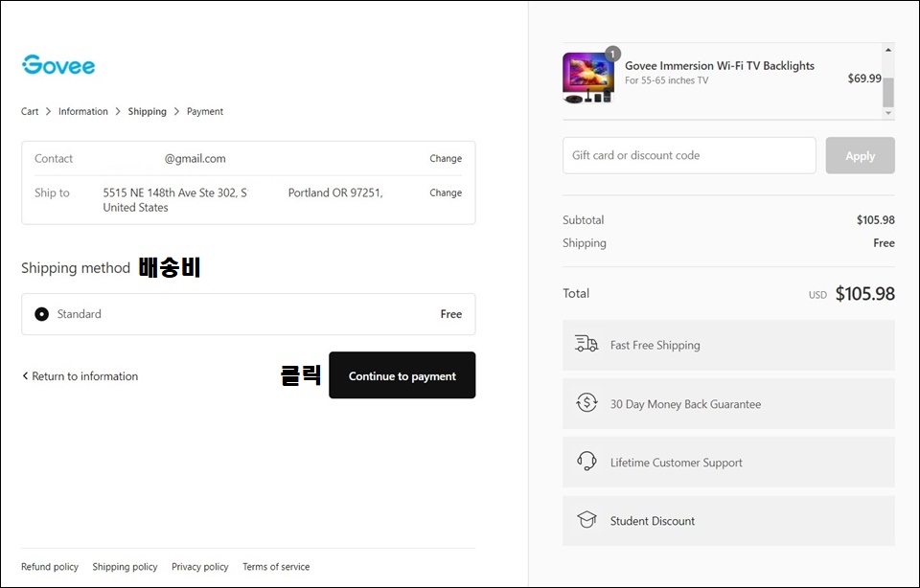
Task: Open the Shipping policy link
Action: tap(125, 567)
